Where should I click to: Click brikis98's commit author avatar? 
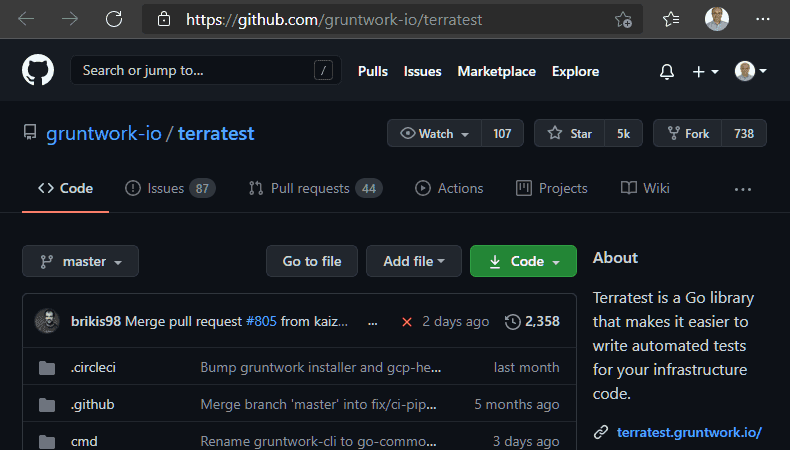click(x=47, y=321)
